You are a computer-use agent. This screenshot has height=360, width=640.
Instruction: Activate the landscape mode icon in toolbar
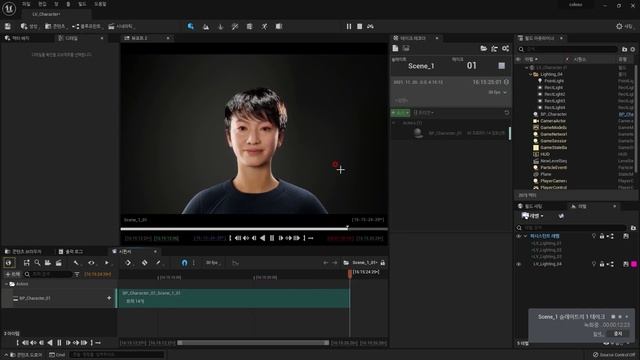pos(206,27)
